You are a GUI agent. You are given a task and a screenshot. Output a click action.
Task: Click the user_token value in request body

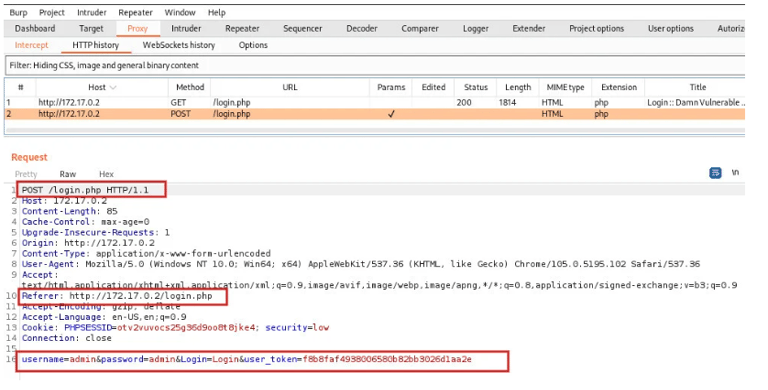pyautogui.click(x=387, y=359)
